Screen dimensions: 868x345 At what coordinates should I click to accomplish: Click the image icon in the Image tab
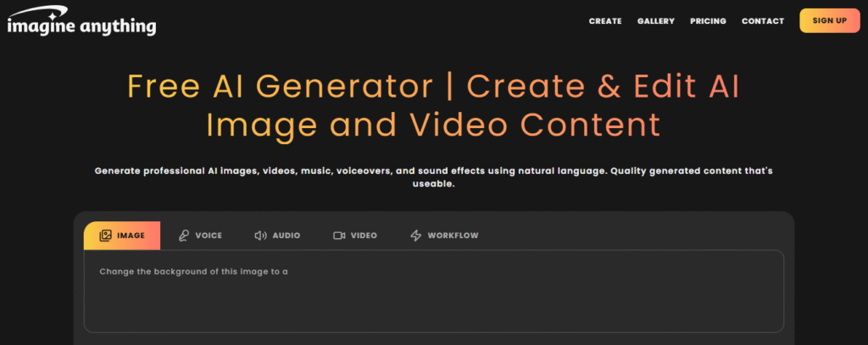[x=105, y=236]
